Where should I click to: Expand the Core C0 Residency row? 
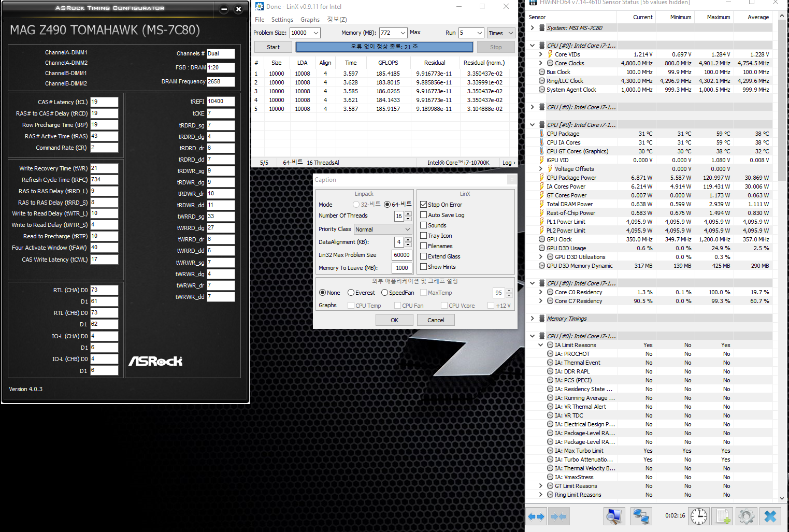(540, 292)
